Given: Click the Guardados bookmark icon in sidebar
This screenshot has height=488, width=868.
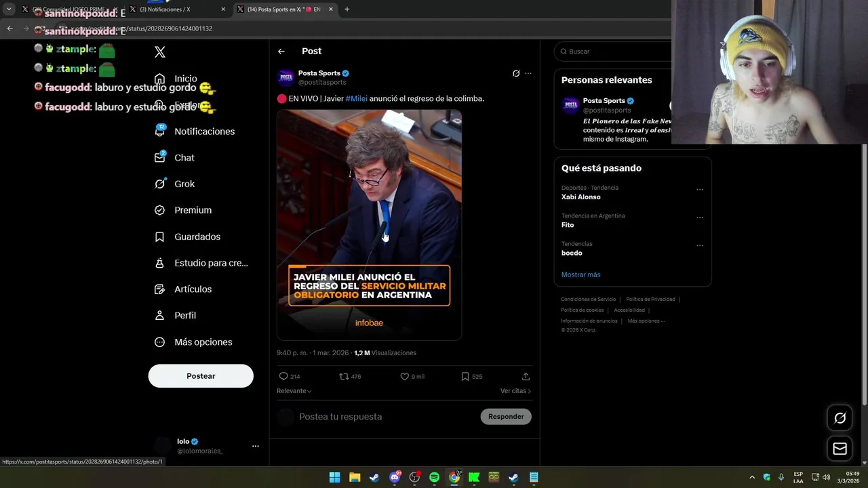Looking at the screenshot, I should click(x=159, y=237).
